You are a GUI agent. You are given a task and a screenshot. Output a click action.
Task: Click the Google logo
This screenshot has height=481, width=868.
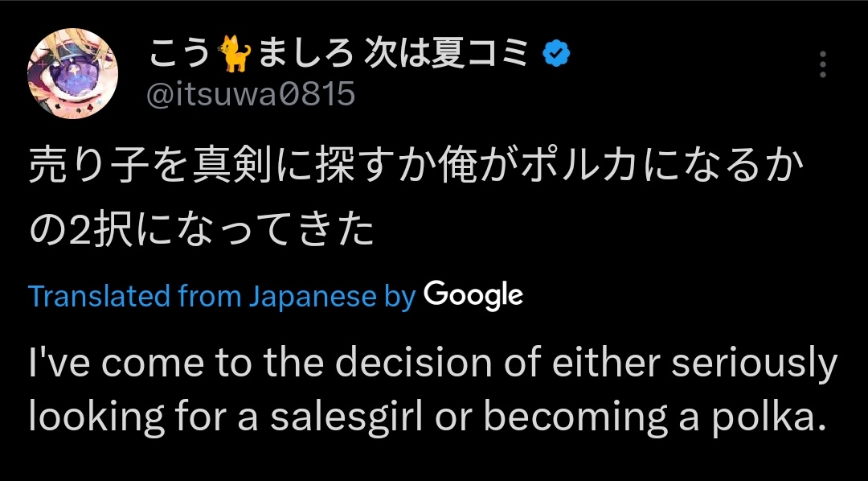point(473,295)
